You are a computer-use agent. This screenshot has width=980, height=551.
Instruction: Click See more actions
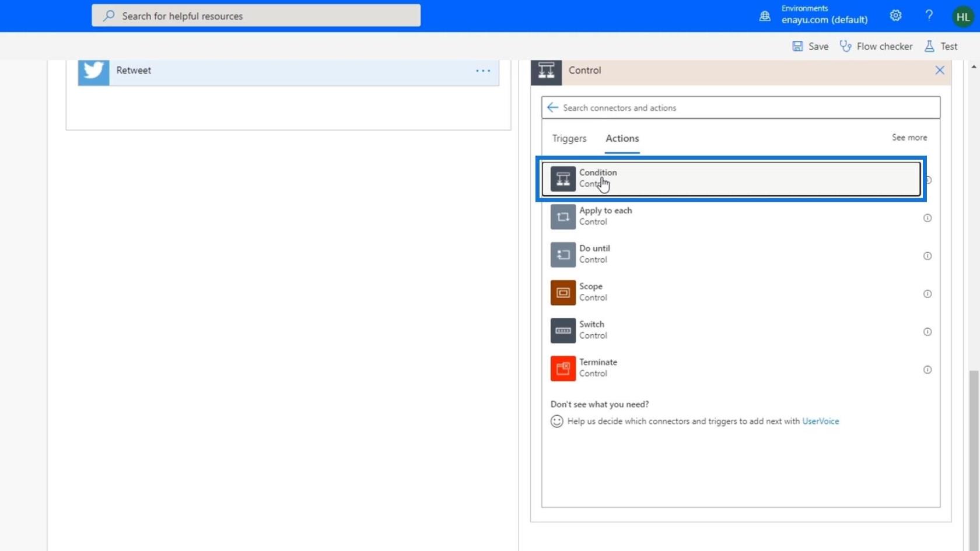[909, 138]
